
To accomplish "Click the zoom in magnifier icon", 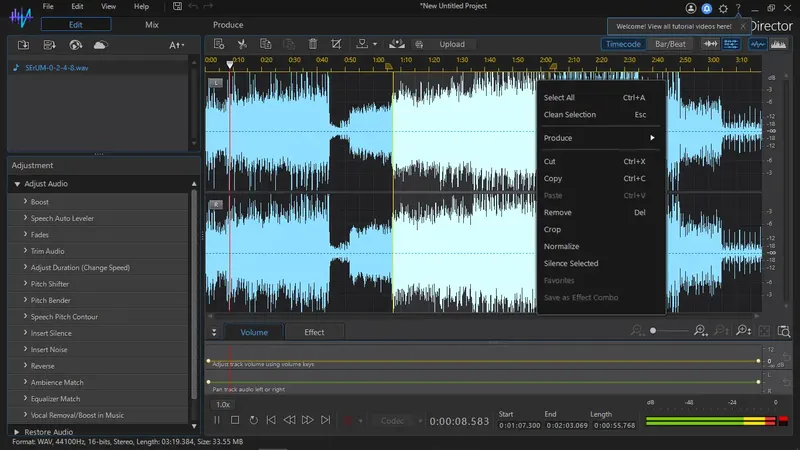I will (700, 331).
